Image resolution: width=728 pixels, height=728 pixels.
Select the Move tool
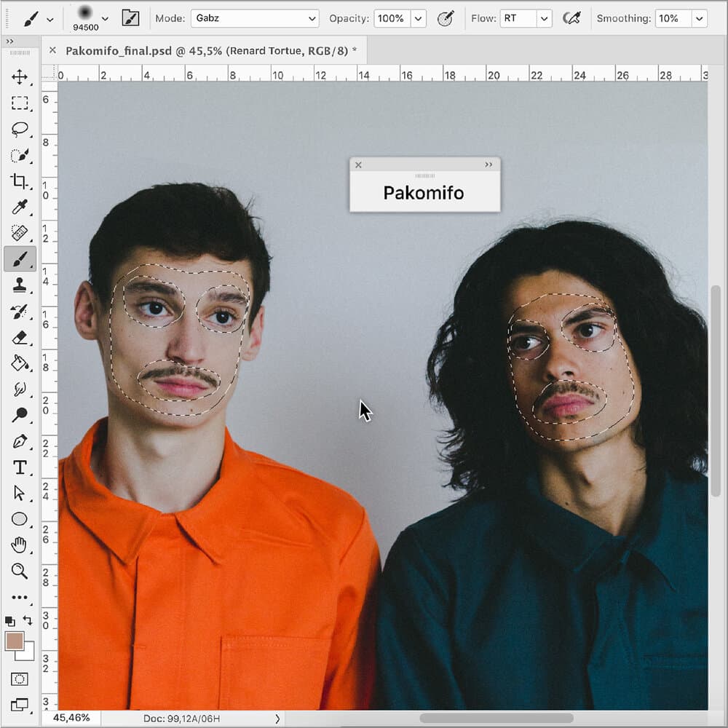[x=20, y=76]
